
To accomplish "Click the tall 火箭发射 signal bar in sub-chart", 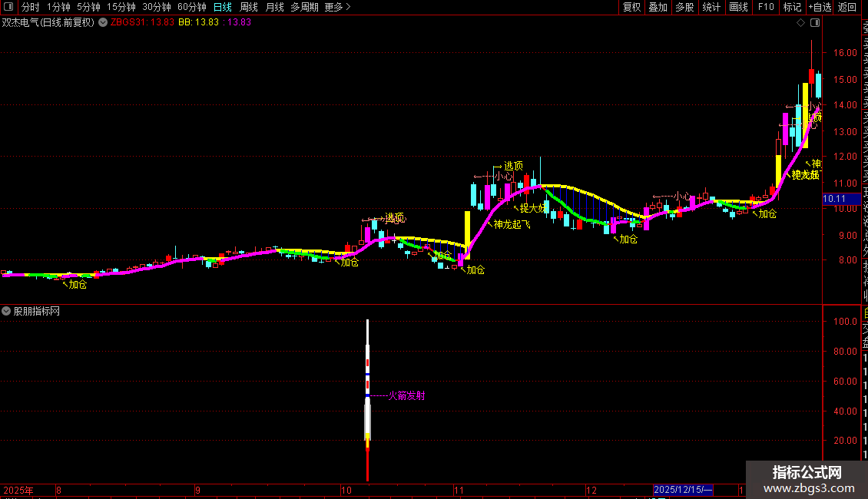I will coord(368,399).
